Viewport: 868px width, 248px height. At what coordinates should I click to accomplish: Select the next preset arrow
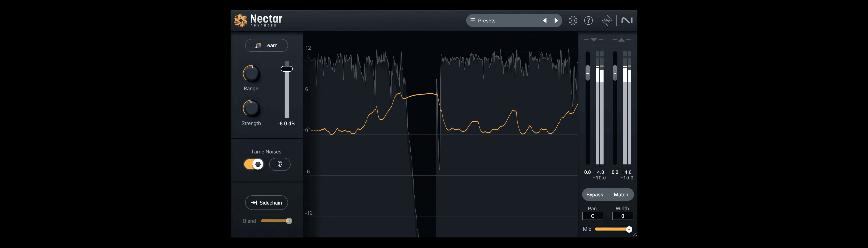556,20
